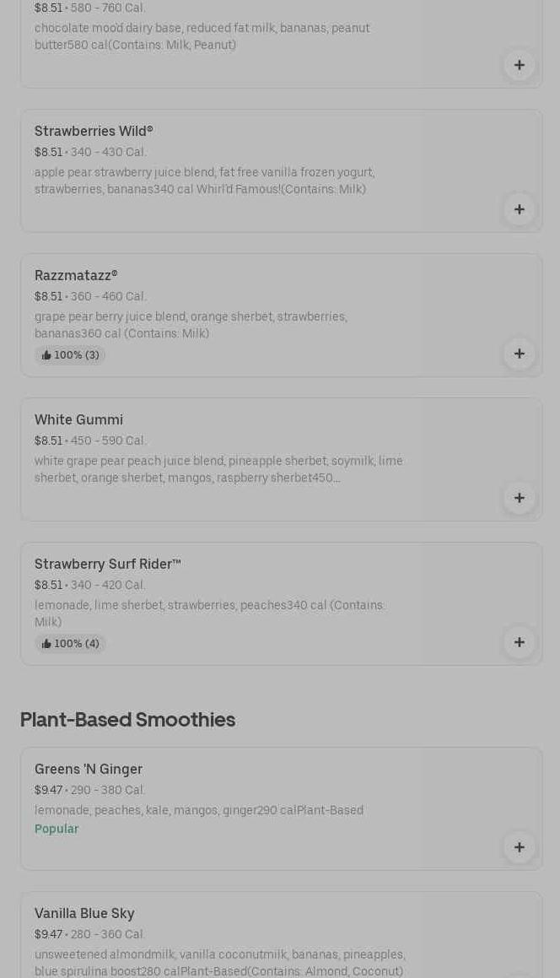The width and height of the screenshot is (560, 978).
Task: Open the Strawberries Wild item title
Action: pos(94,132)
